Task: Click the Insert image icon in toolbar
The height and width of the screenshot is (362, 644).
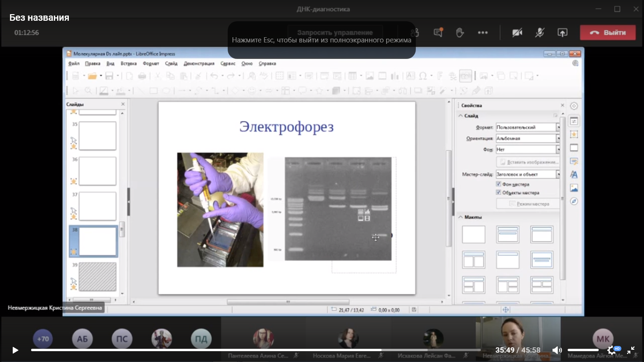Action: [x=370, y=76]
